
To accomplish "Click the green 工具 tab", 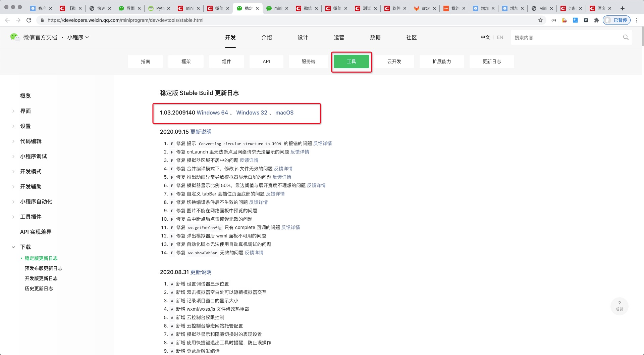I will (x=351, y=61).
